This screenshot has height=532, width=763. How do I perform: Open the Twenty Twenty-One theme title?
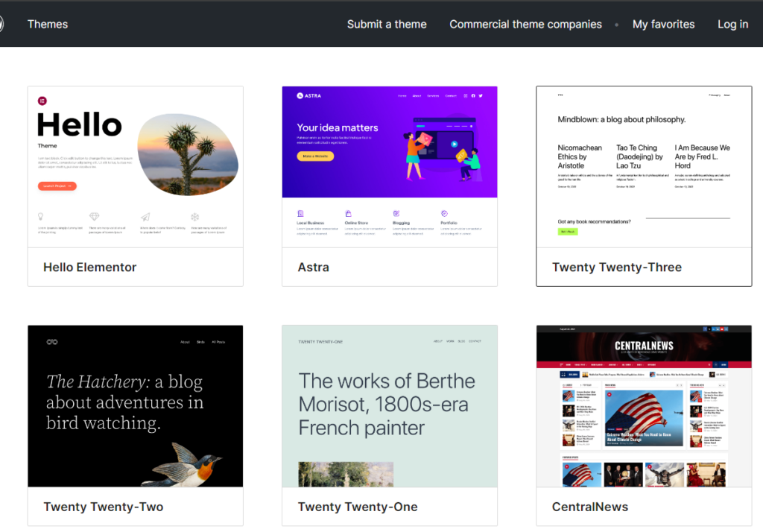click(x=358, y=507)
